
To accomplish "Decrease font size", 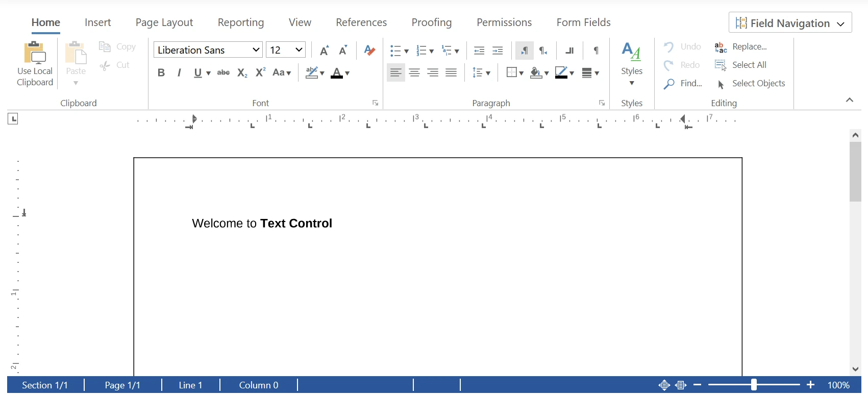I will (x=343, y=51).
